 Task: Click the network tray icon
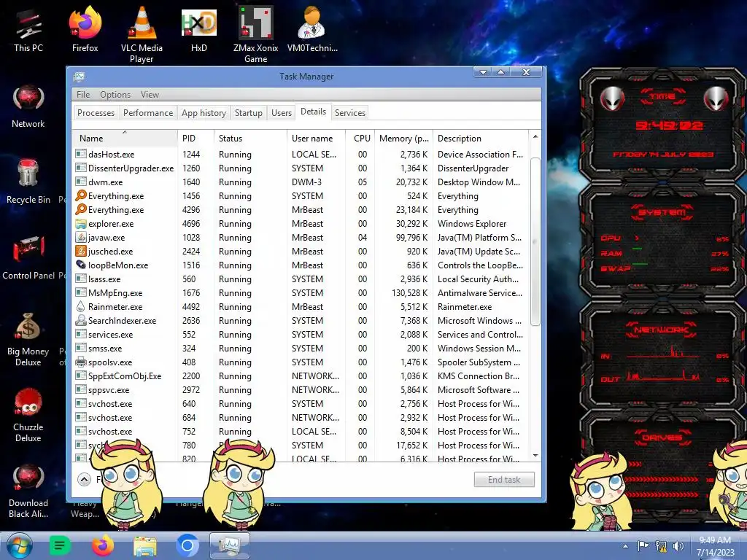tap(661, 546)
